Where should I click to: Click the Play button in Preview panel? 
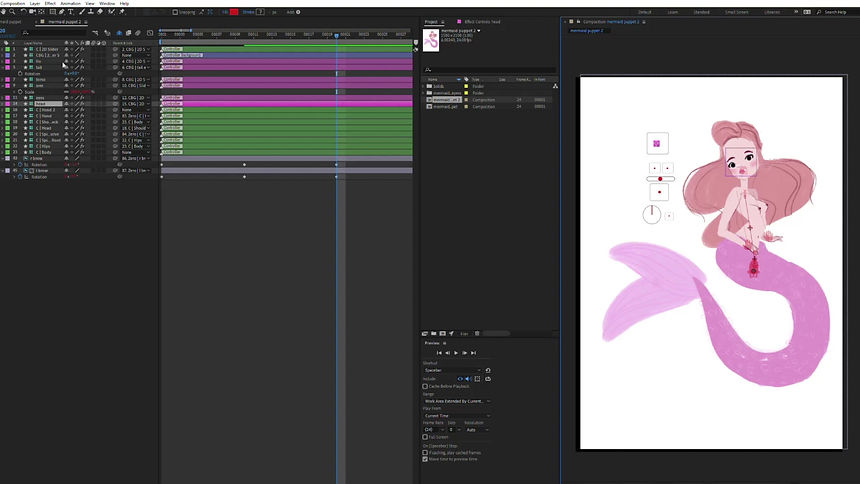coord(456,353)
